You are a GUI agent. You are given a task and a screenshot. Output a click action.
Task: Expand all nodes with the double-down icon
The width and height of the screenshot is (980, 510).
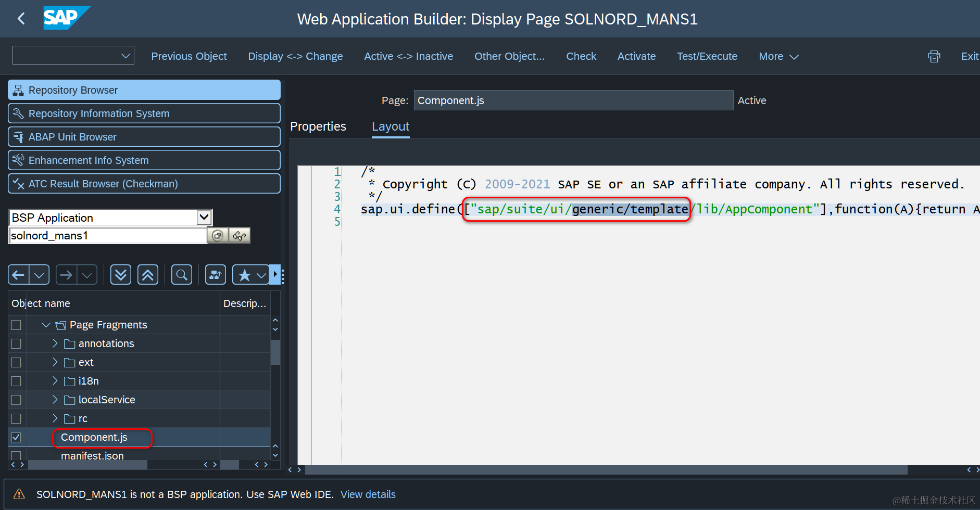[x=121, y=275]
